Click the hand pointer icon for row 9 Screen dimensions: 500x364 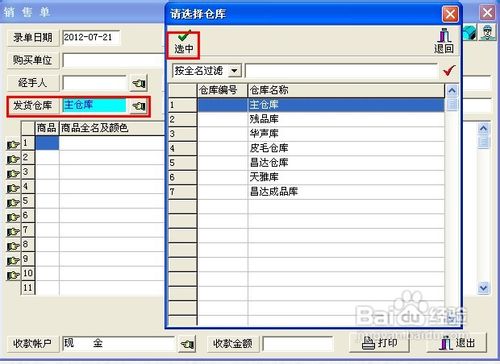point(13,261)
